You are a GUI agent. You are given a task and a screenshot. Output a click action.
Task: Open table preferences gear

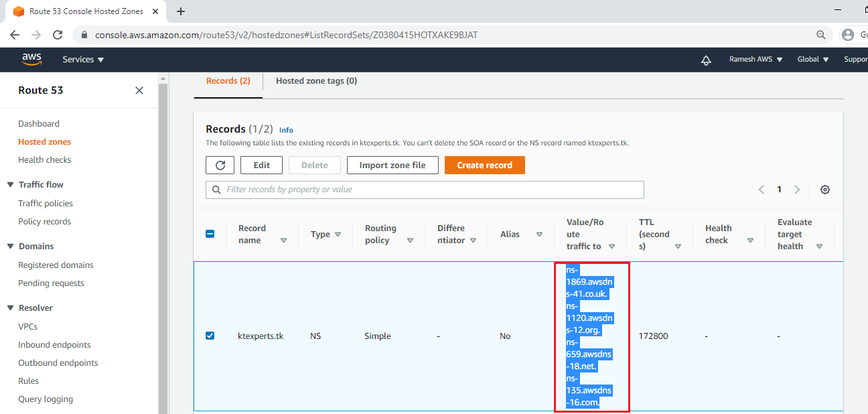pos(825,190)
